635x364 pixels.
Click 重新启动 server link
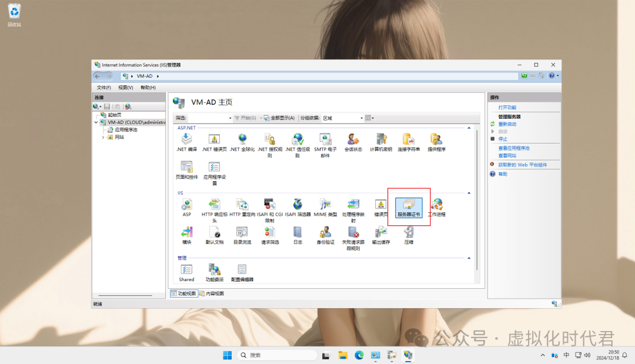pyautogui.click(x=507, y=124)
